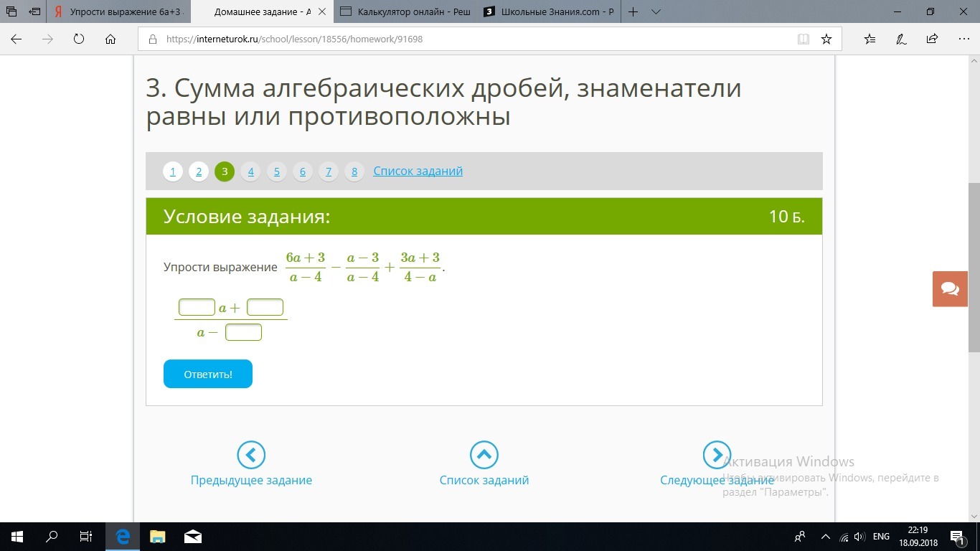Open Task View on the taskbar

point(86,537)
